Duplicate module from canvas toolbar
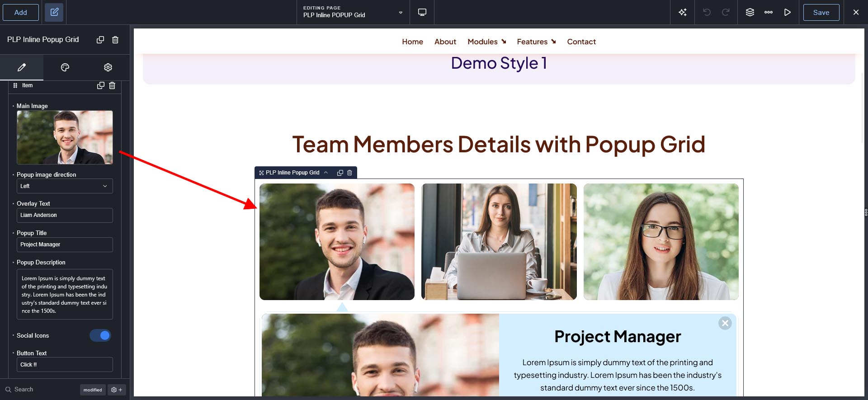Viewport: 868px width, 400px height. pos(340,173)
